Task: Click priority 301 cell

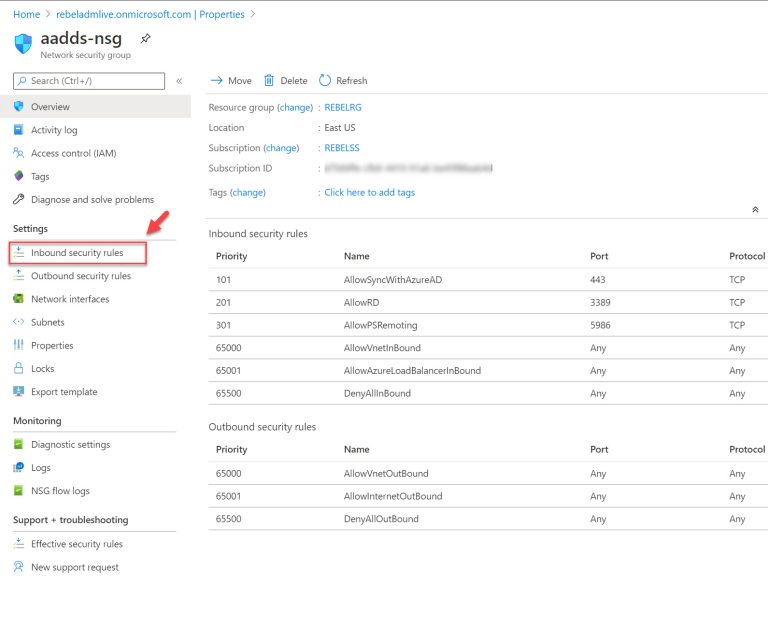Action: pyautogui.click(x=223, y=325)
